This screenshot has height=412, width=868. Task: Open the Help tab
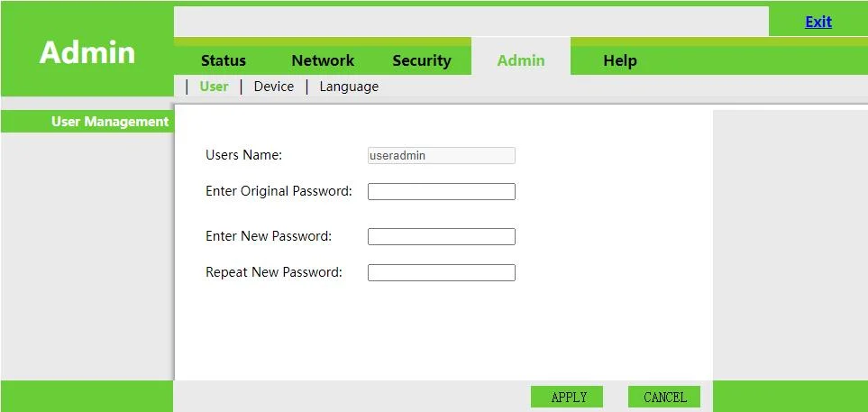[x=620, y=60]
